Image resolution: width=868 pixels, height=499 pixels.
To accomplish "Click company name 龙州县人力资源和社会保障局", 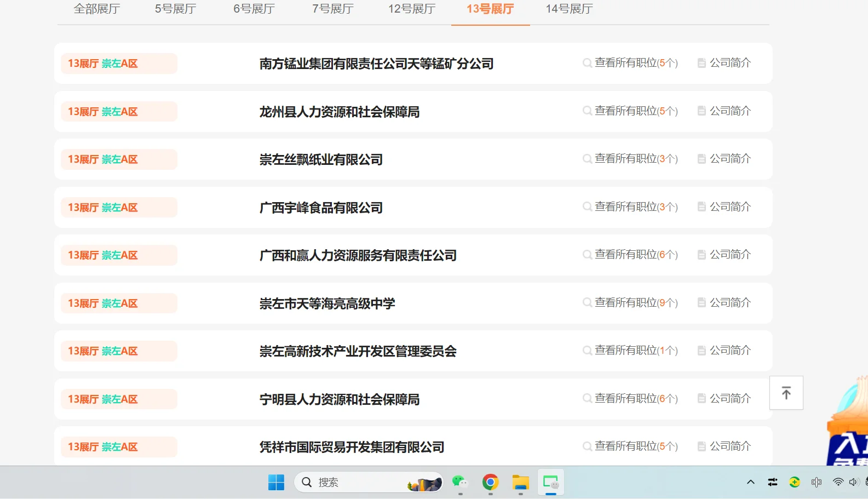I will [x=340, y=112].
